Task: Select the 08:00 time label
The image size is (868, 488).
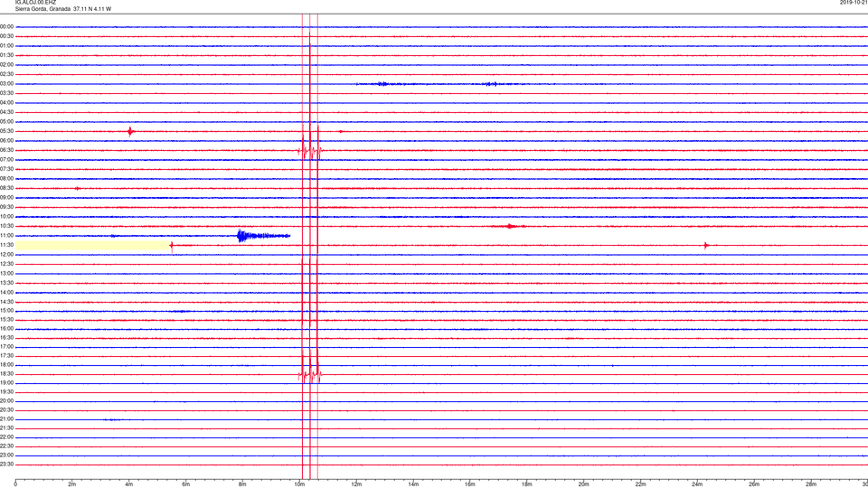Action: tap(6, 179)
